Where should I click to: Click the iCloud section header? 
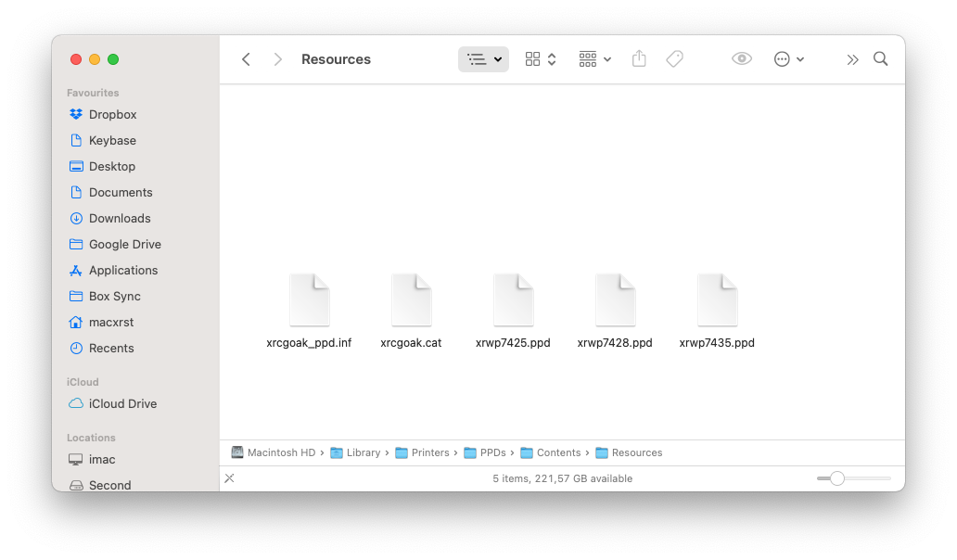(83, 382)
